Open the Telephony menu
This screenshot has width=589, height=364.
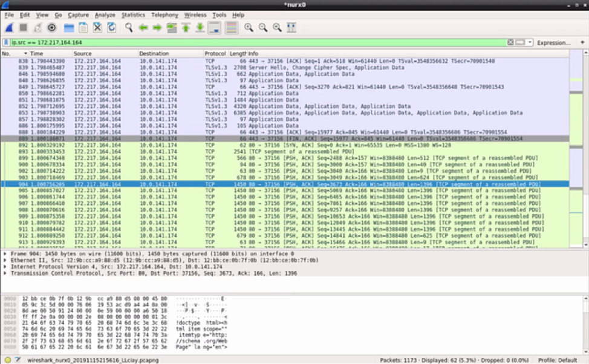click(x=164, y=15)
